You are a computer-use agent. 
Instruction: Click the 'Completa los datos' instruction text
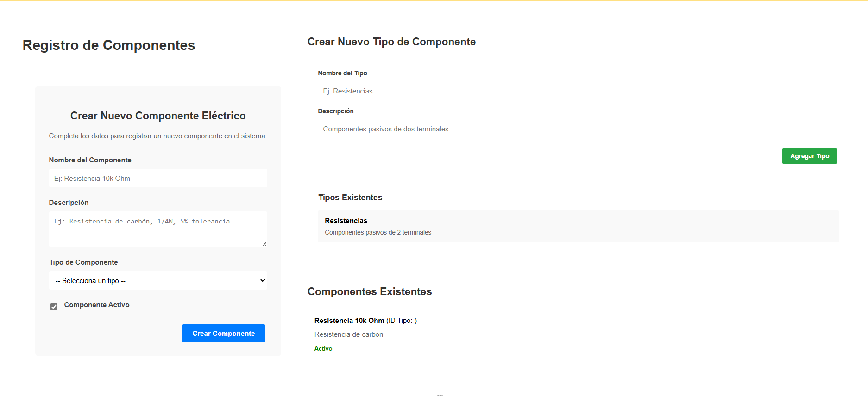(158, 136)
